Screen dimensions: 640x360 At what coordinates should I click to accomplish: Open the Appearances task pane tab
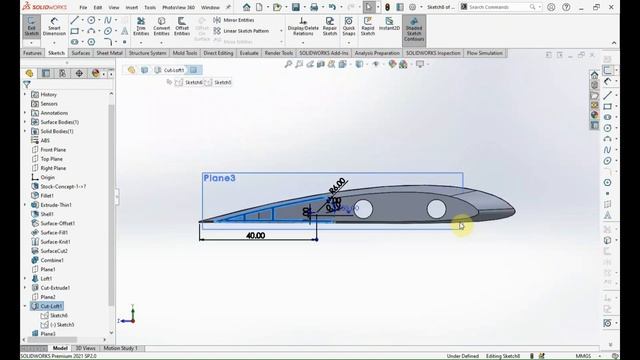(594, 115)
